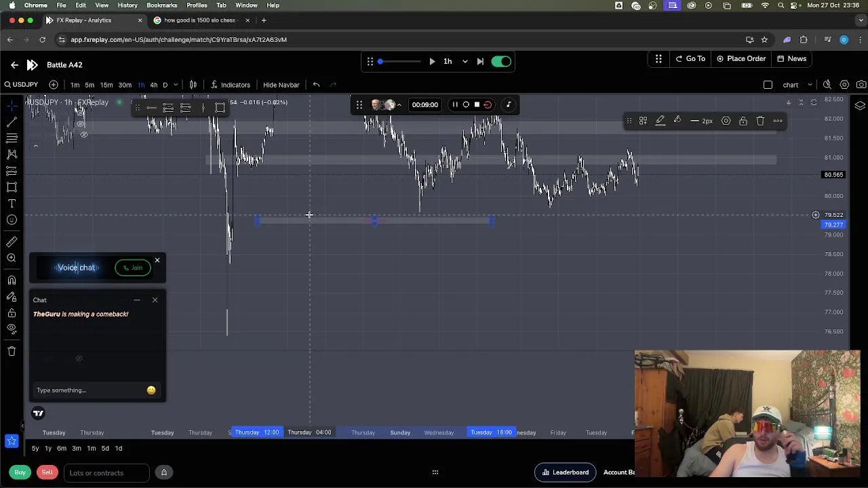The height and width of the screenshot is (488, 868).
Task: Toggle the green replay switch
Action: (x=502, y=62)
